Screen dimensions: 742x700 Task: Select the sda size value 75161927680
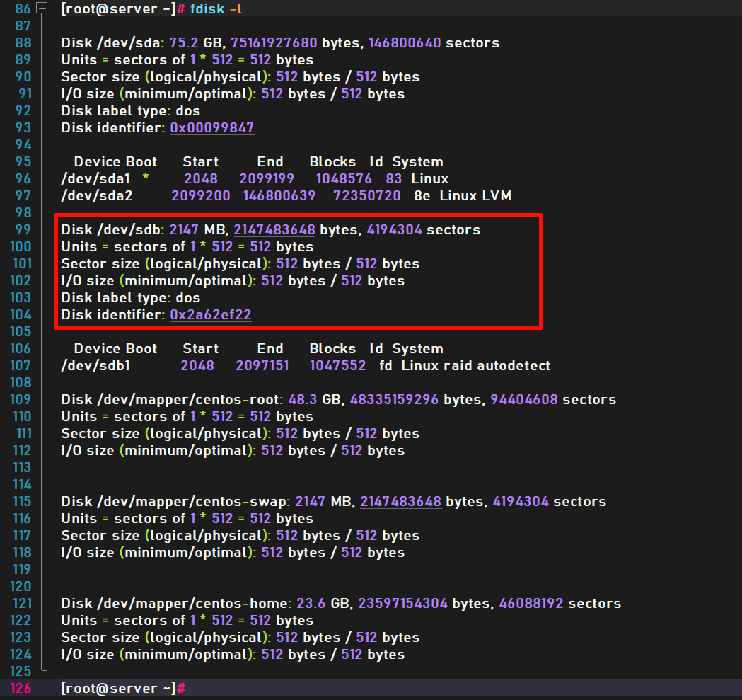(274, 42)
